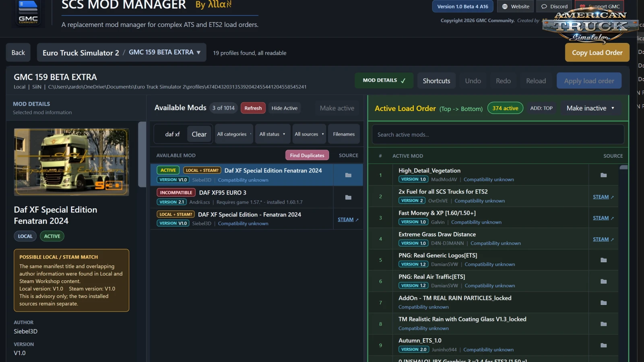The height and width of the screenshot is (362, 644).
Task: Click the active load order scrollbar
Action: (624, 167)
